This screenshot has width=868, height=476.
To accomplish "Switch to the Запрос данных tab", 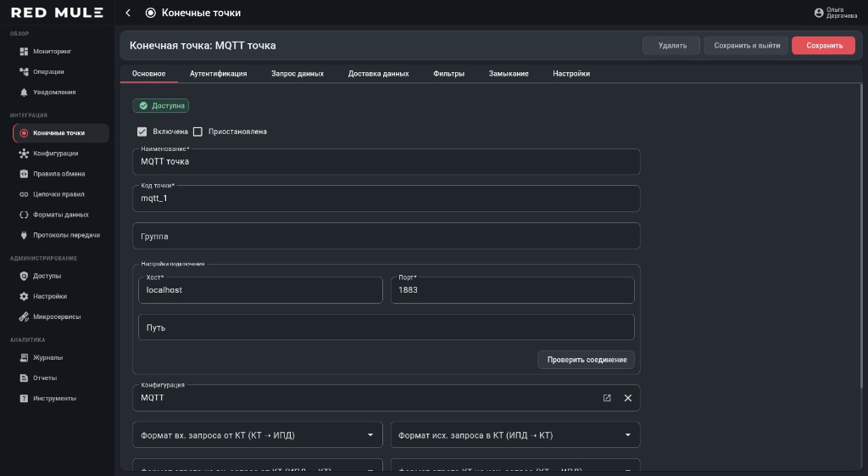I will (298, 74).
